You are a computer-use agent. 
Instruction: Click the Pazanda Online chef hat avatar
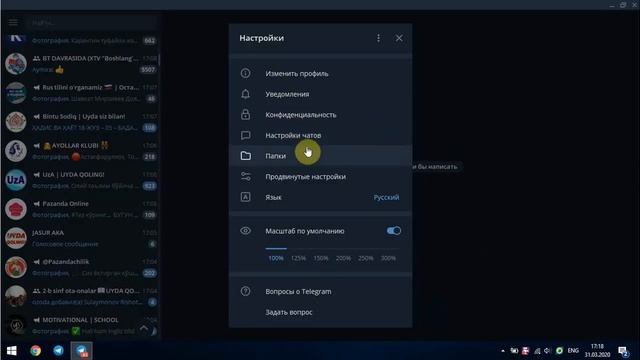pyautogui.click(x=16, y=209)
